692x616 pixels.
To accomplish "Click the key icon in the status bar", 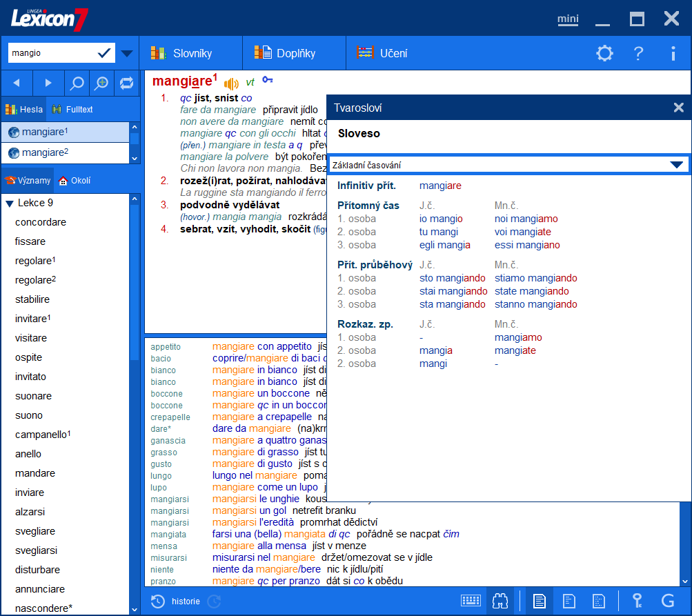I will coord(637,601).
